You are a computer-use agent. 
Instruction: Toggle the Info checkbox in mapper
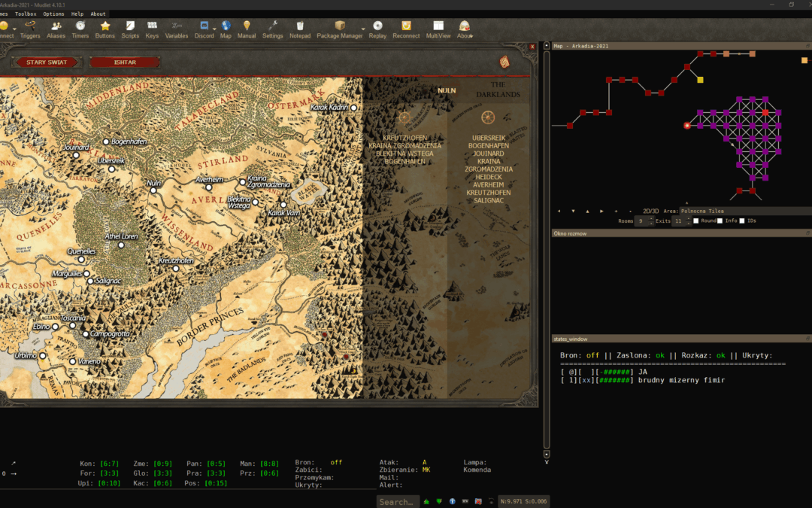[720, 221]
